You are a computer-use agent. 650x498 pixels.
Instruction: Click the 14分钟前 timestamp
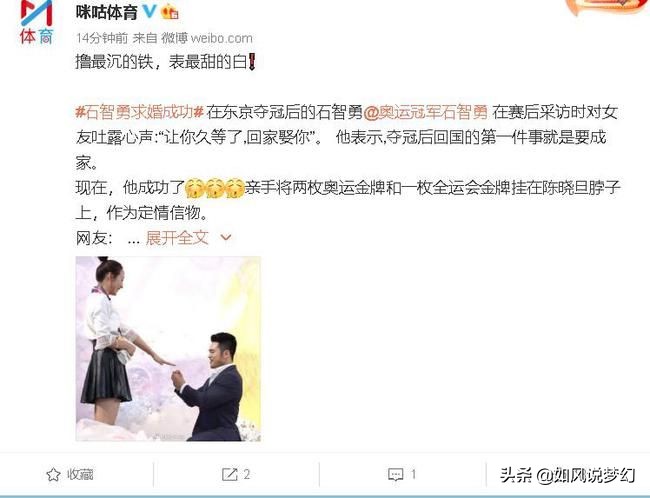[x=102, y=38]
